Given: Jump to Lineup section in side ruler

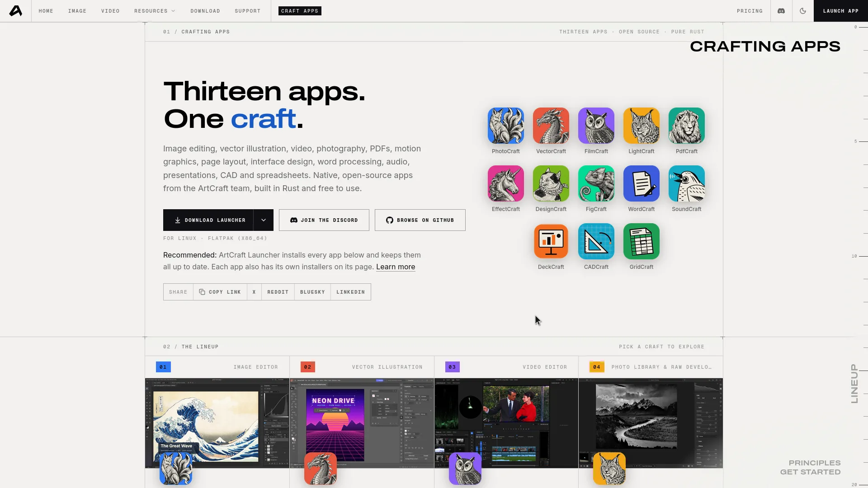Looking at the screenshot, I should [x=854, y=384].
